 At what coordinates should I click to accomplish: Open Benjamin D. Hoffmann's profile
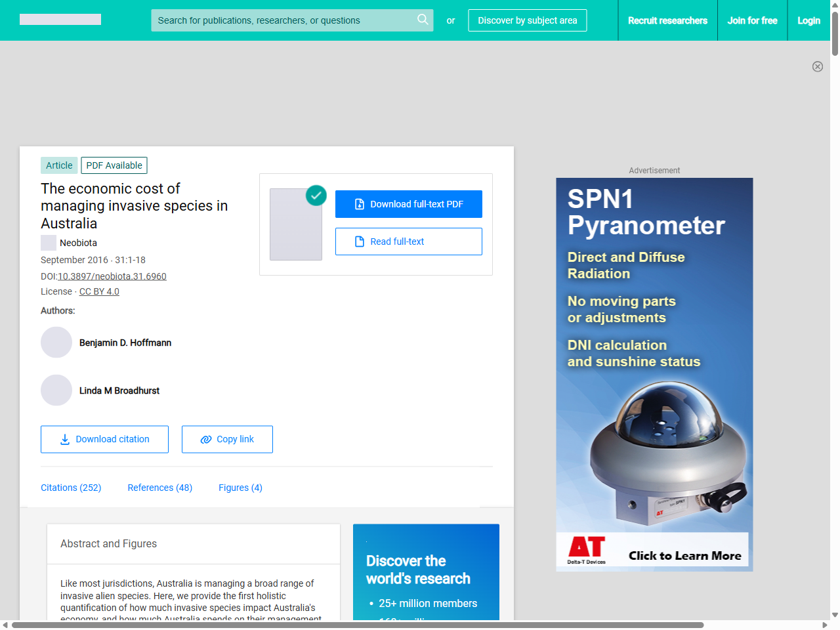125,343
